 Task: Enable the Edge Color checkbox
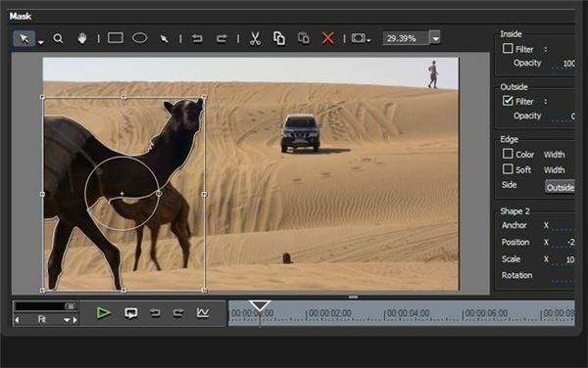tap(508, 154)
